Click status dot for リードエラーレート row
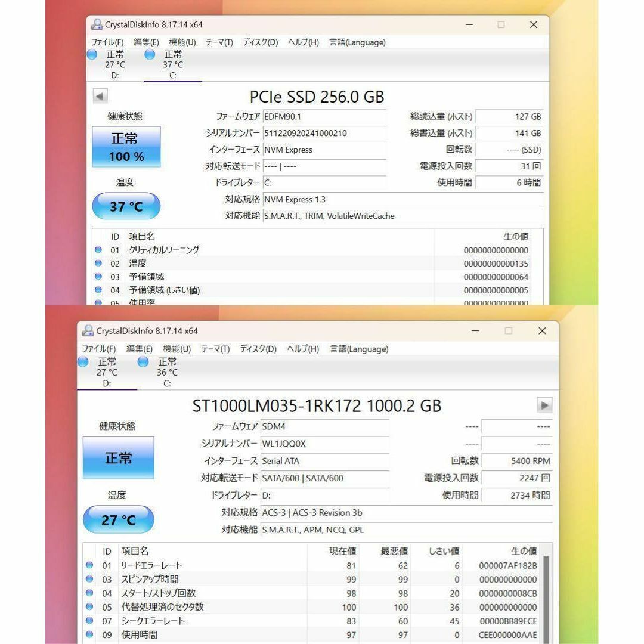 (x=89, y=565)
